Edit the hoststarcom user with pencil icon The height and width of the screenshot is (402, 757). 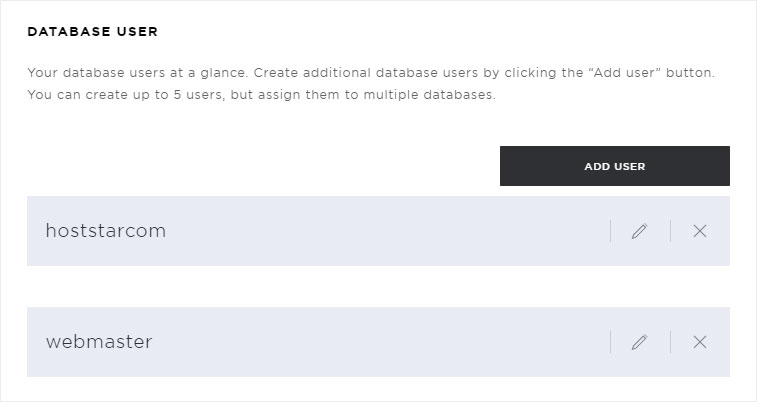639,231
